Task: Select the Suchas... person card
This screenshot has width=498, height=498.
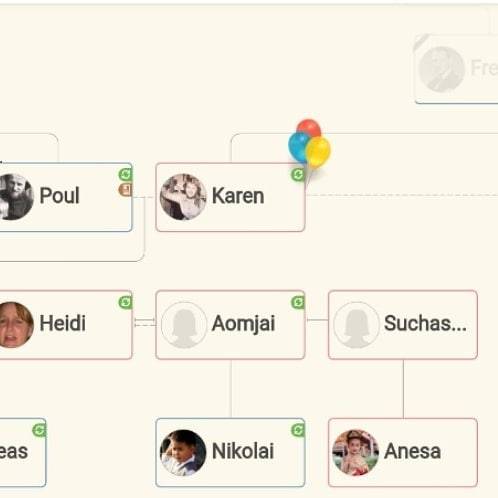Action: [x=403, y=325]
